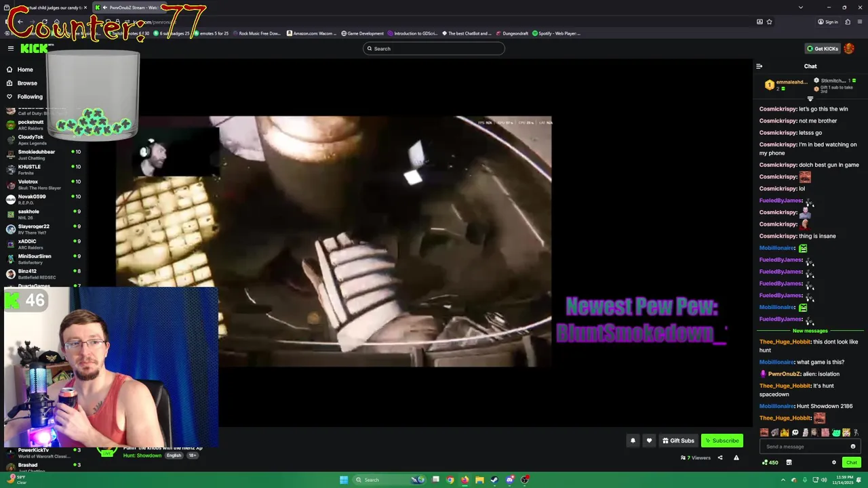868x488 pixels.
Task: Open Steam from the taskbar
Action: [494, 480]
